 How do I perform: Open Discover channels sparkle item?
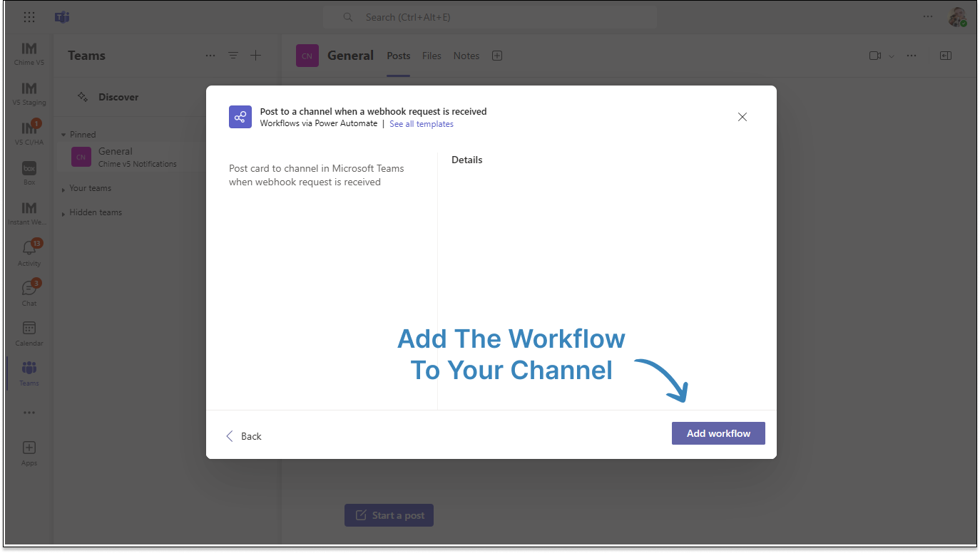108,97
